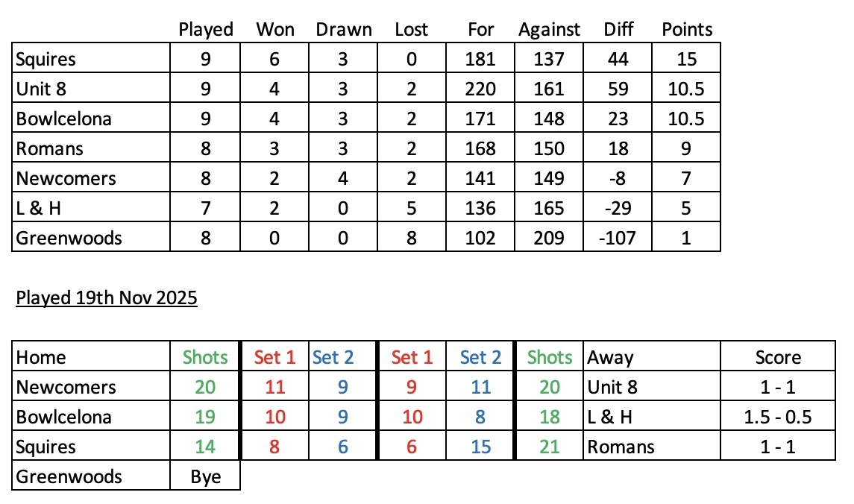Click the Won column header
Image resolution: width=854 pixels, height=504 pixels.
click(275, 30)
